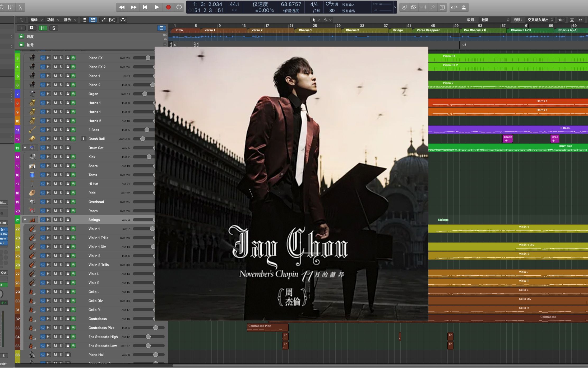
Task: Click the red Record button
Action: [168, 7]
